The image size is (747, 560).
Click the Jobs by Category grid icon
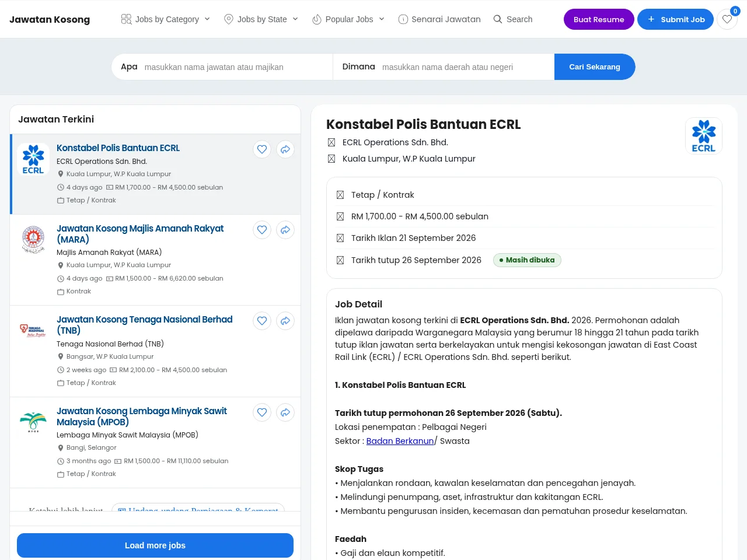(x=126, y=19)
